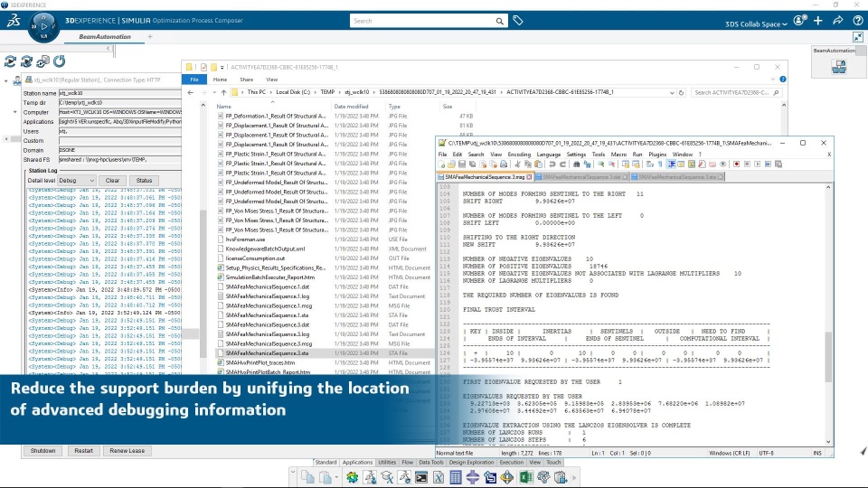Image resolution: width=868 pixels, height=488 pixels.
Task: Select the SMAFeaMechanicalSequence.1.log file
Action: pos(268,296)
